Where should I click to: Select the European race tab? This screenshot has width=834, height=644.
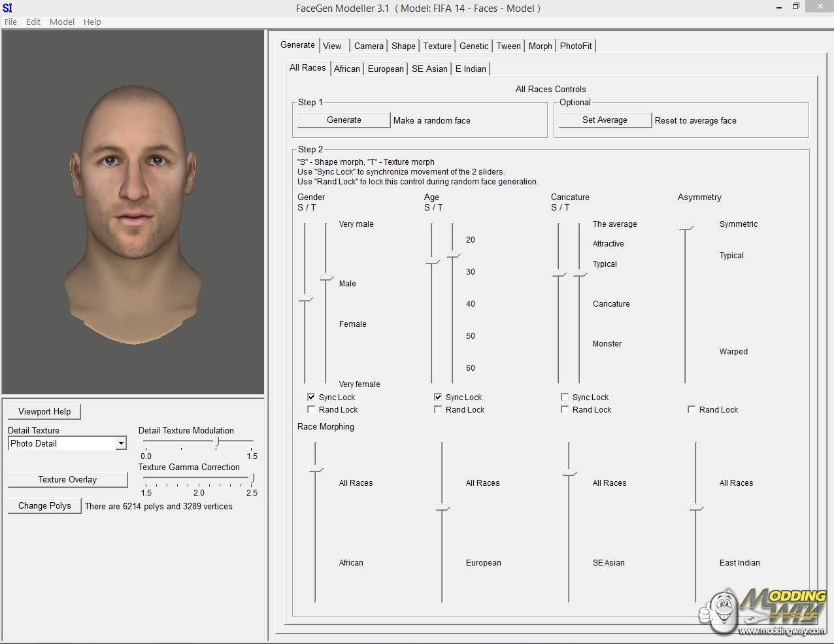point(385,69)
